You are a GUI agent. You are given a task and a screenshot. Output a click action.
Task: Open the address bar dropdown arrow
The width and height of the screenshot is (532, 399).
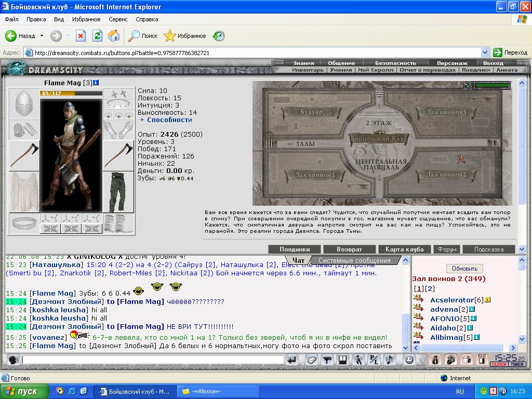coord(485,52)
